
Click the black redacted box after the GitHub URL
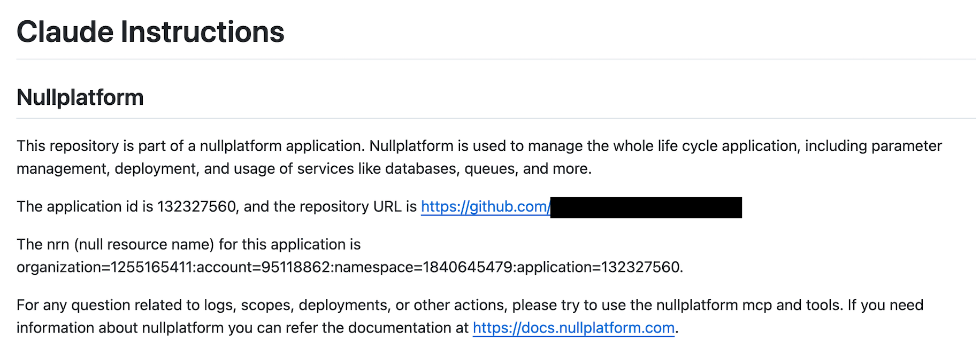pyautogui.click(x=646, y=207)
